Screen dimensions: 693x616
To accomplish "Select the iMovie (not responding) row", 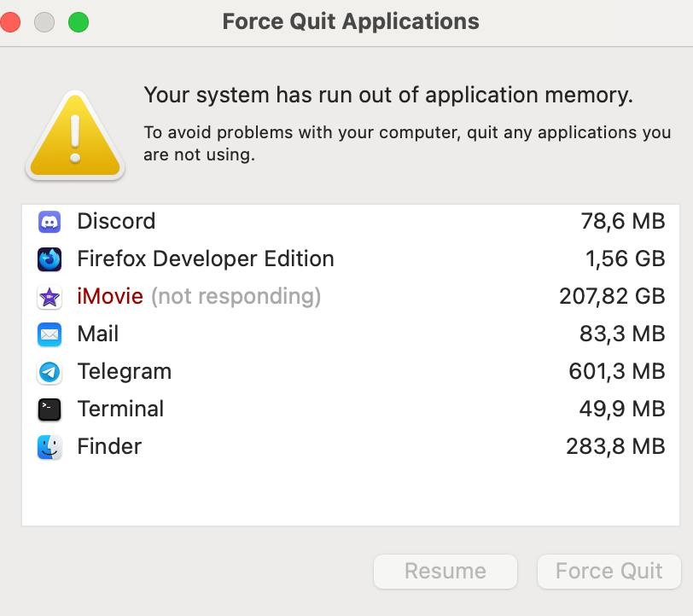I will (351, 297).
